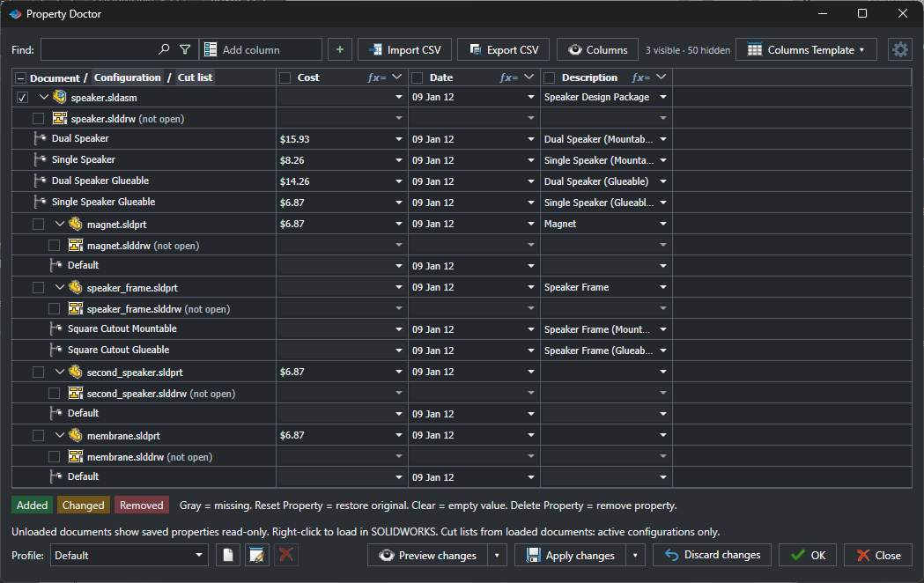The height and width of the screenshot is (583, 924).
Task: Click the green Added legend swatch
Action: [32, 506]
